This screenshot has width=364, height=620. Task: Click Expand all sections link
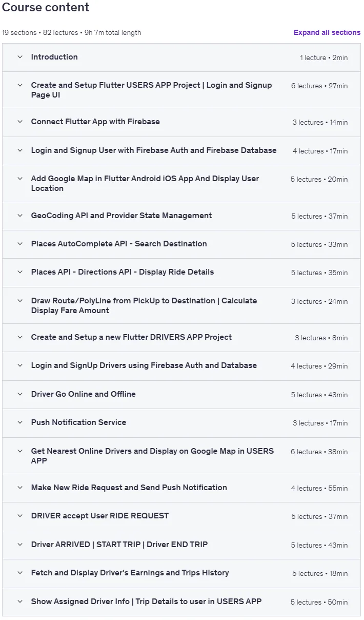[x=327, y=32]
